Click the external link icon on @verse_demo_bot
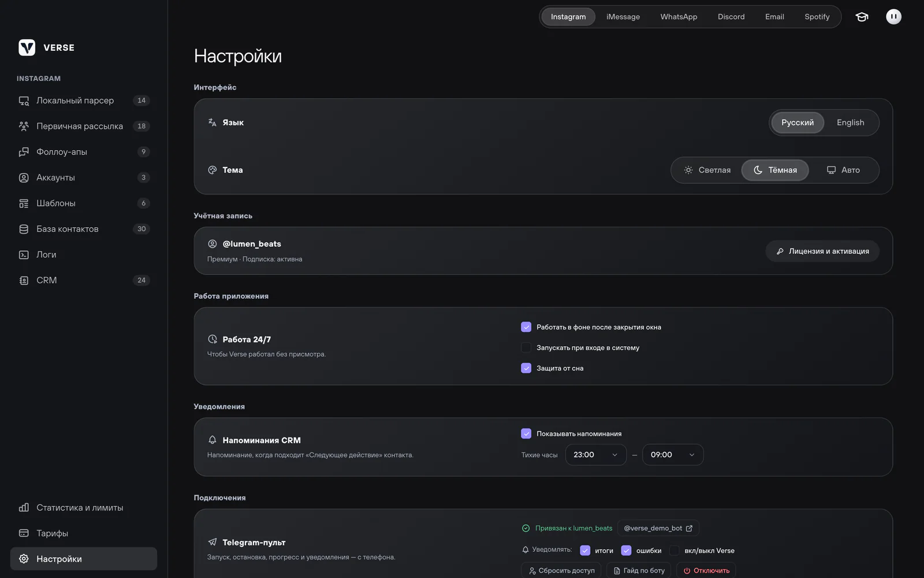 click(x=689, y=528)
